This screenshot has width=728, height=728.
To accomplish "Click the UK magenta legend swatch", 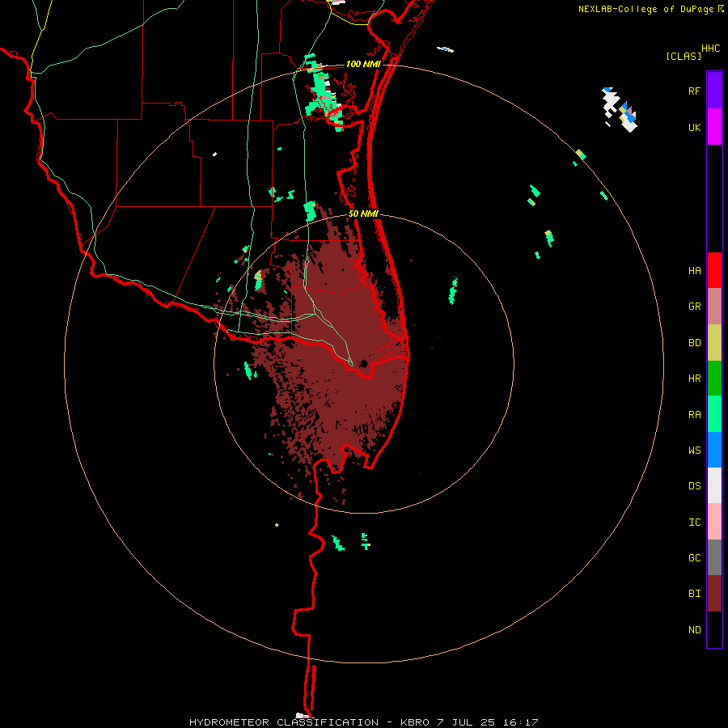I will click(714, 127).
